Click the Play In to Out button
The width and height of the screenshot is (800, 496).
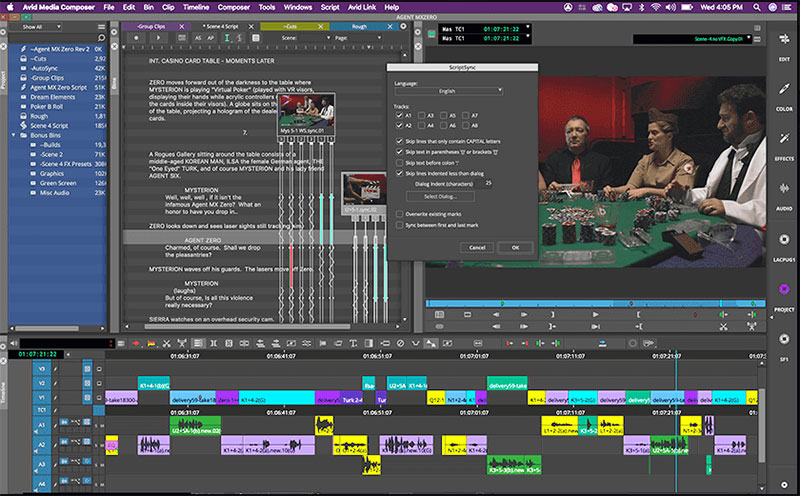[595, 326]
